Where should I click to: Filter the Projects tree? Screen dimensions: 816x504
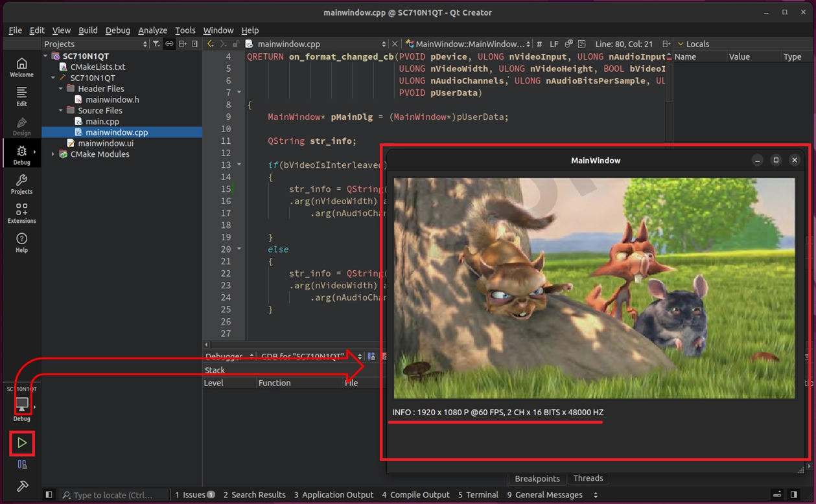(156, 44)
